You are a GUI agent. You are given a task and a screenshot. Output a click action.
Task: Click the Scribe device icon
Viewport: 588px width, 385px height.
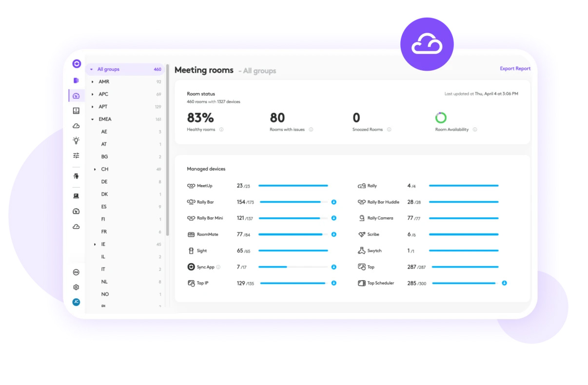362,234
